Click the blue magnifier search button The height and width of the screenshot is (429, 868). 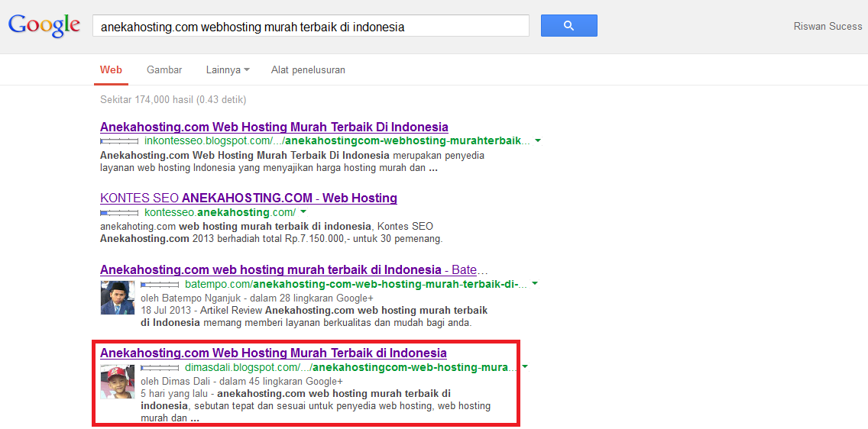coord(568,25)
